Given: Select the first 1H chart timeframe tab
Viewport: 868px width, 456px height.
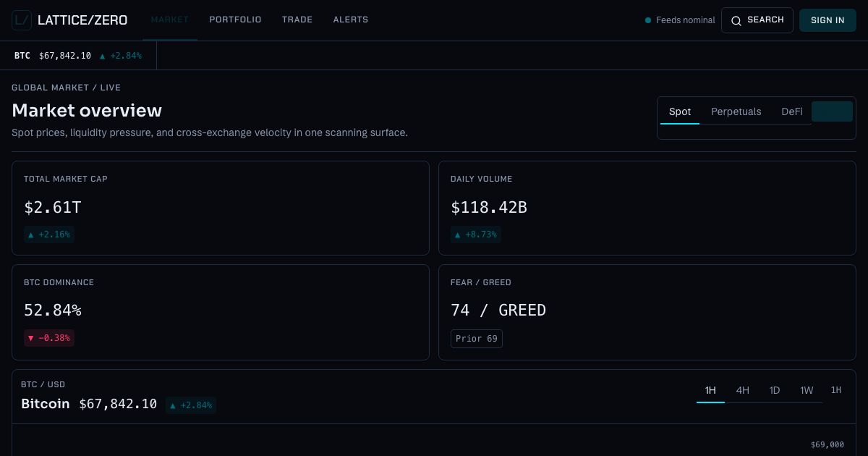Looking at the screenshot, I should click(x=710, y=391).
